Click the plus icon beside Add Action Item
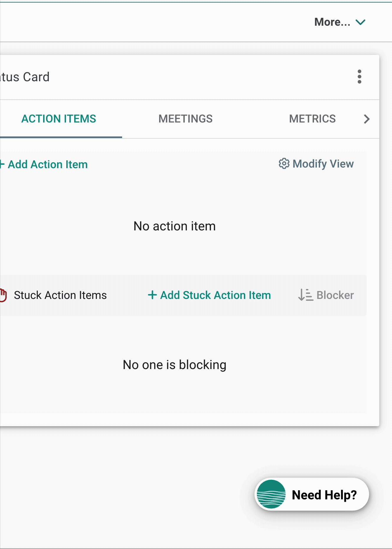The image size is (392, 549). point(2,164)
